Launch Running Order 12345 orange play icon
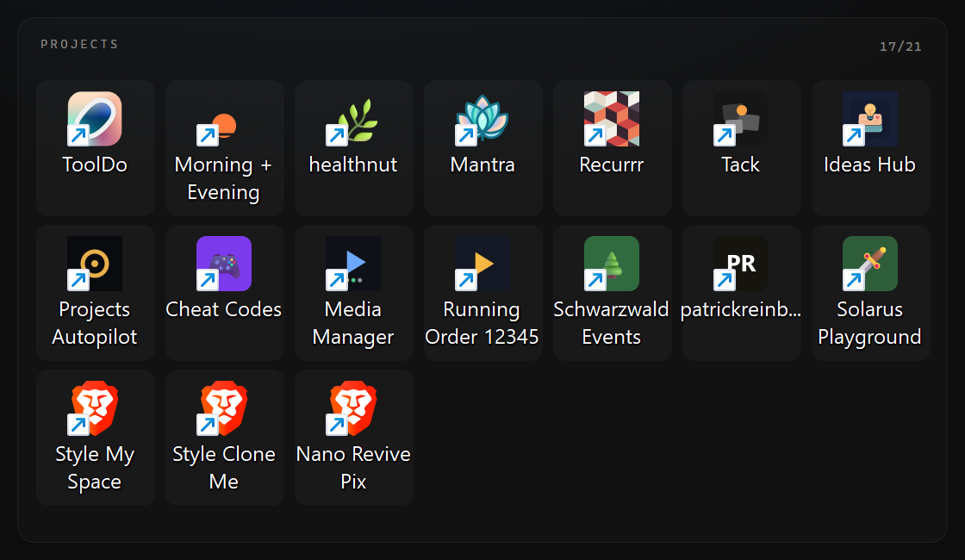The height and width of the screenshot is (560, 965). point(482,264)
